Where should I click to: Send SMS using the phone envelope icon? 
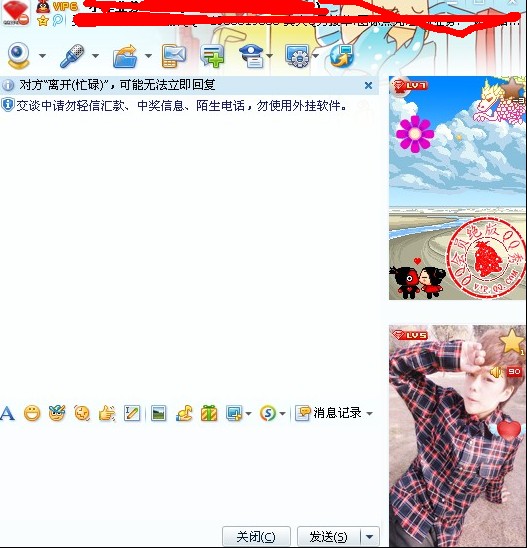tap(174, 56)
